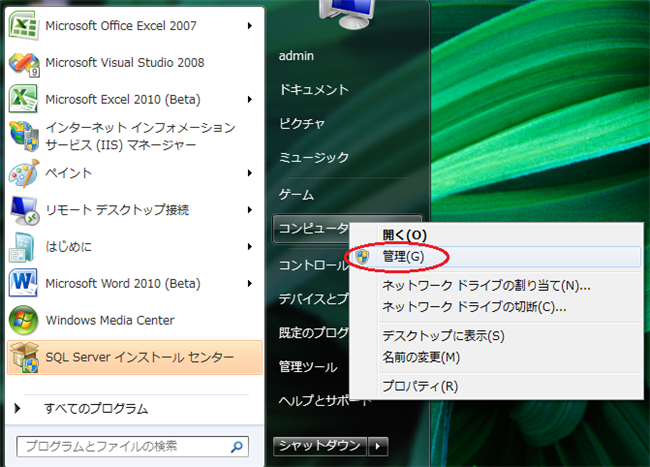
Task: Open 管理ツール link
Action: pyautogui.click(x=308, y=367)
